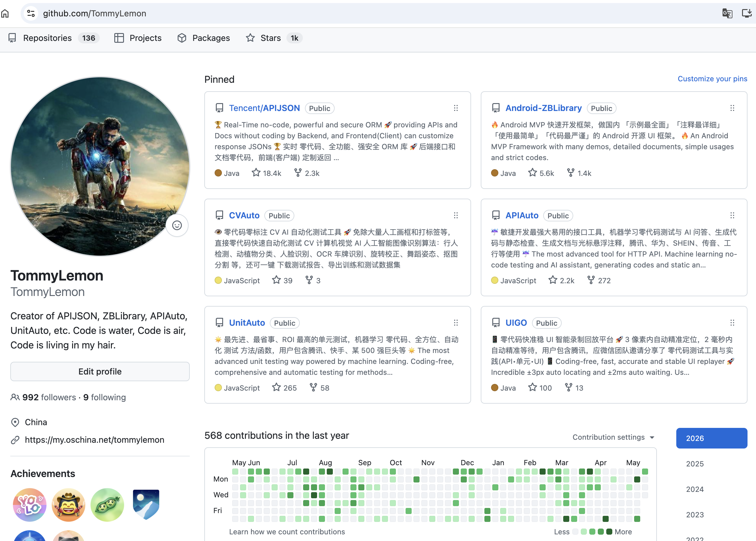Viewport: 756px width, 541px height.
Task: Open the Tencent/APIJSON repository link
Action: point(264,108)
